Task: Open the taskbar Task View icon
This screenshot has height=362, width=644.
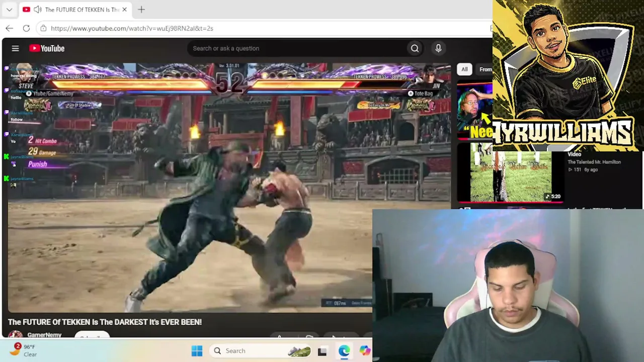Action: pyautogui.click(x=322, y=351)
